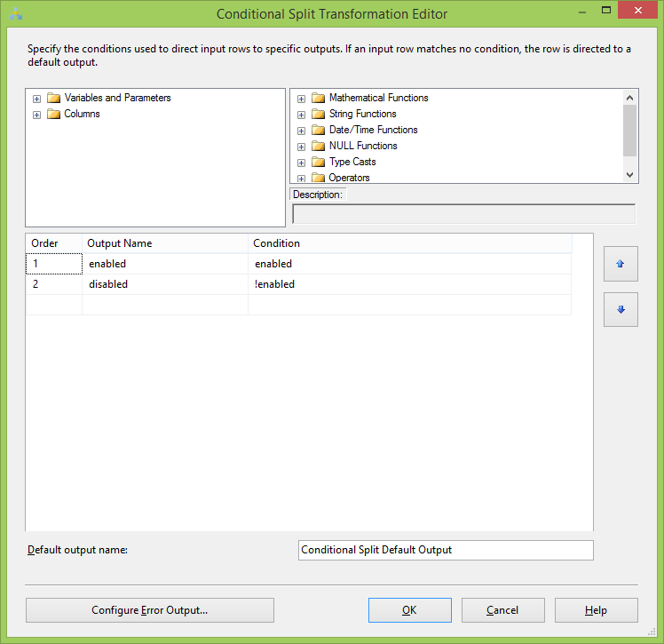The width and height of the screenshot is (664, 644).
Task: Select the Date/Time Functions tree item
Action: pos(373,130)
